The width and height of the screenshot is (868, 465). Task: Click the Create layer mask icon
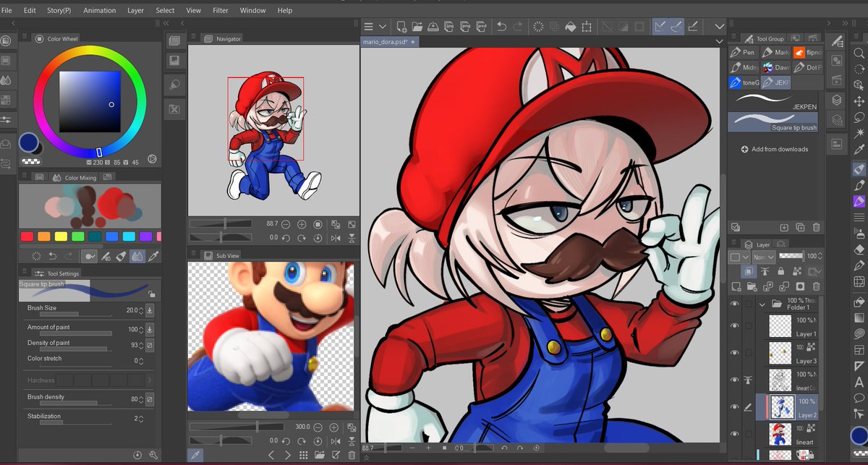[x=799, y=288]
